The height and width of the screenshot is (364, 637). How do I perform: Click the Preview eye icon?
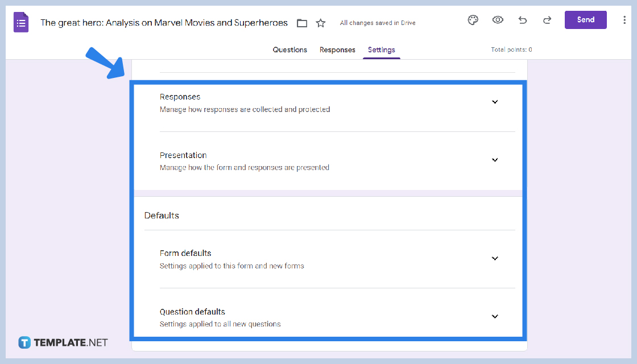498,20
